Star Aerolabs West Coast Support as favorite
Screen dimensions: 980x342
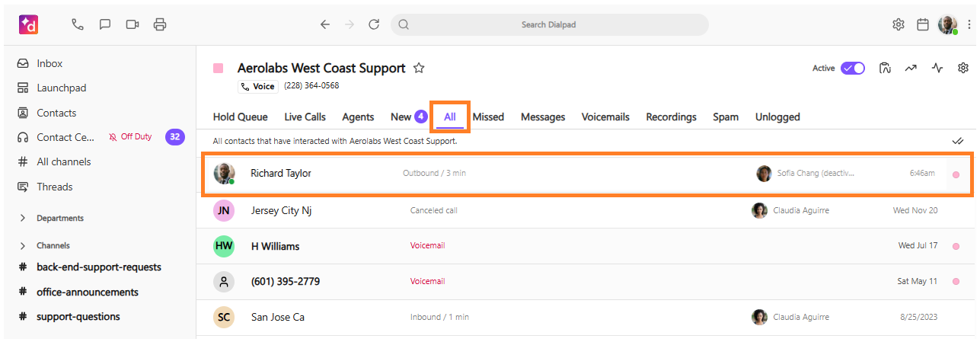[418, 68]
